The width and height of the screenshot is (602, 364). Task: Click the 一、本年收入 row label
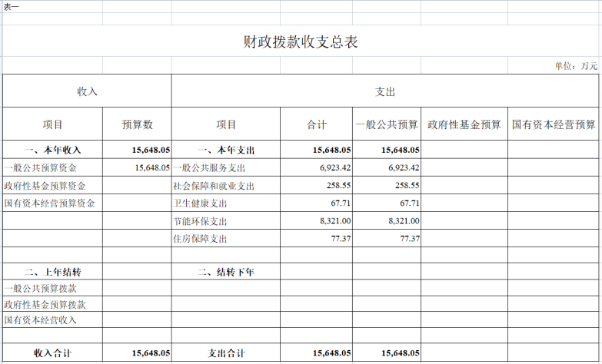click(x=52, y=150)
